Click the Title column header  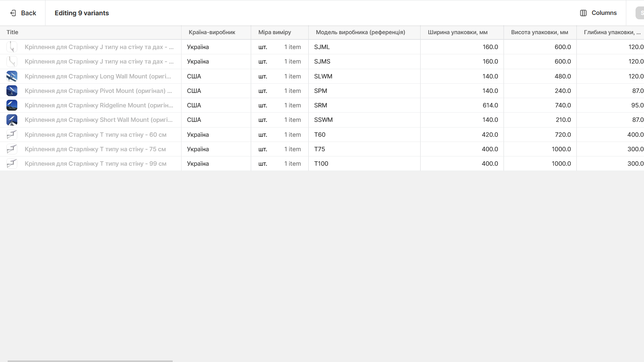click(x=12, y=32)
